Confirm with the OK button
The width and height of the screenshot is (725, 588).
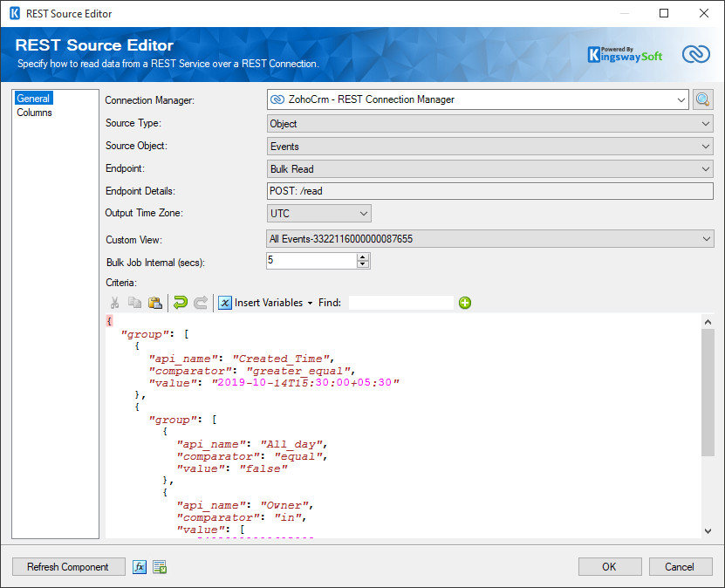pyautogui.click(x=610, y=567)
